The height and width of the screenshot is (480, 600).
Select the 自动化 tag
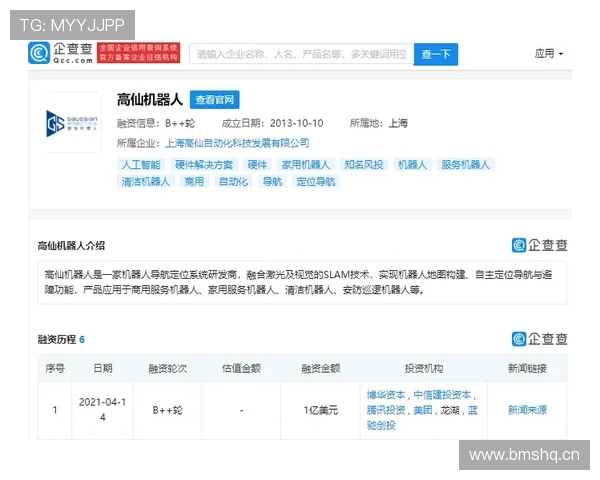pyautogui.click(x=233, y=181)
